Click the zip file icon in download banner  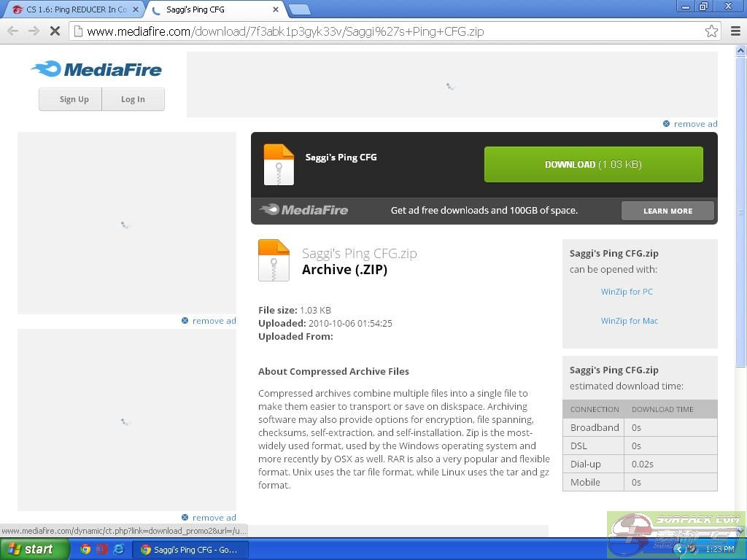(x=279, y=165)
